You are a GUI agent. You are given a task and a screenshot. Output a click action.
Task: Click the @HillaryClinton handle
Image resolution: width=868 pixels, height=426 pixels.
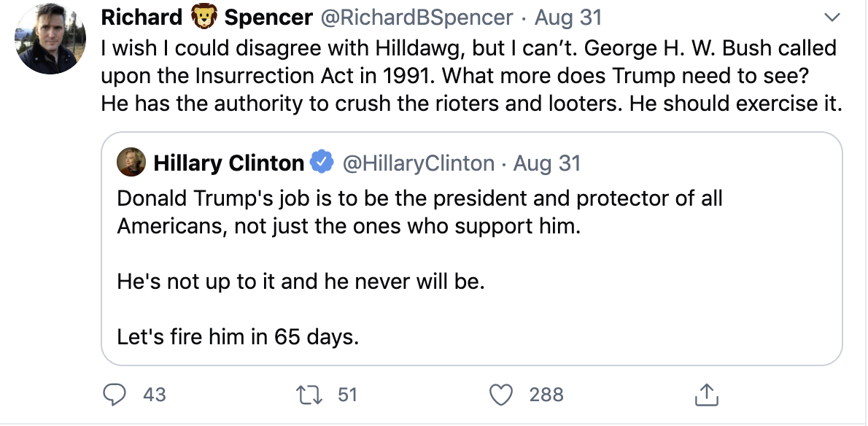[x=419, y=163]
